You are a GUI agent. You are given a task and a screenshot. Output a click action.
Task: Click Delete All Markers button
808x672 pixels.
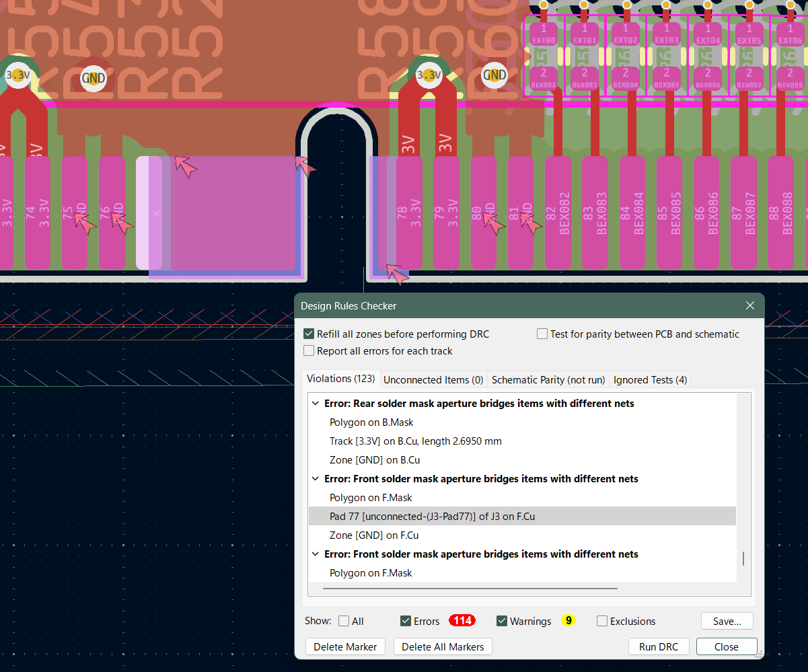(x=443, y=647)
